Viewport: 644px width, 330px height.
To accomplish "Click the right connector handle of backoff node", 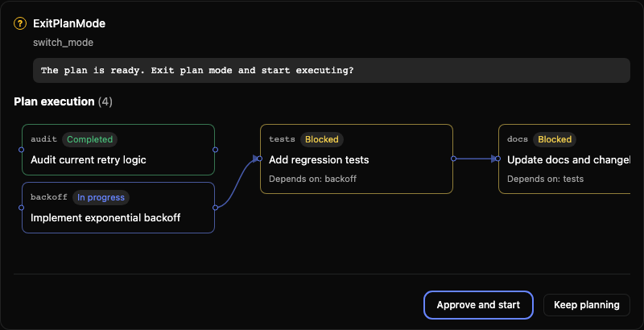I will point(215,208).
